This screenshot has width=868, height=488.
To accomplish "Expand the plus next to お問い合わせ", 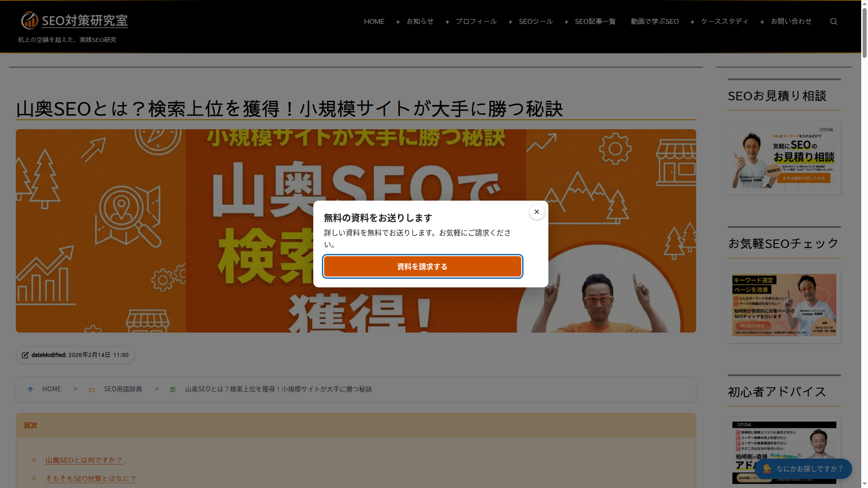I will 762,22.
